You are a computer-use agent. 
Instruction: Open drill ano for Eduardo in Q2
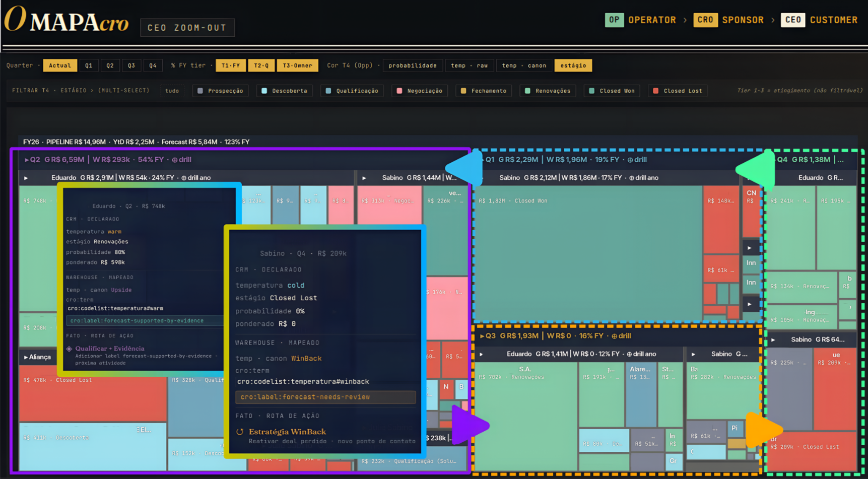[x=196, y=178]
